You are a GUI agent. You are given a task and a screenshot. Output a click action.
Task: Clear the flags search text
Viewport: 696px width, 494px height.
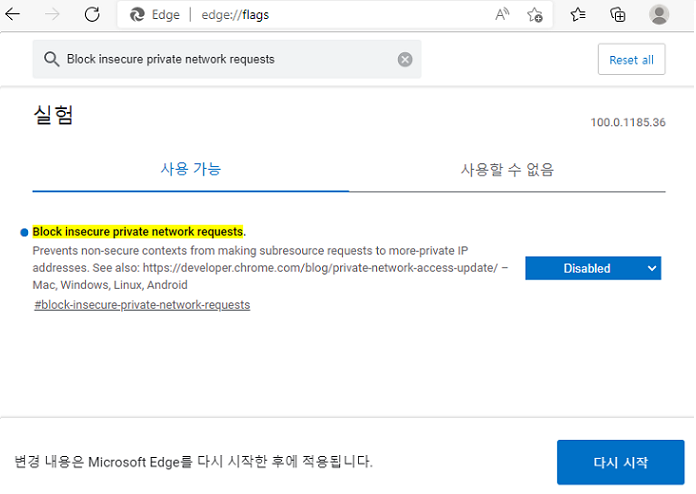tap(404, 59)
